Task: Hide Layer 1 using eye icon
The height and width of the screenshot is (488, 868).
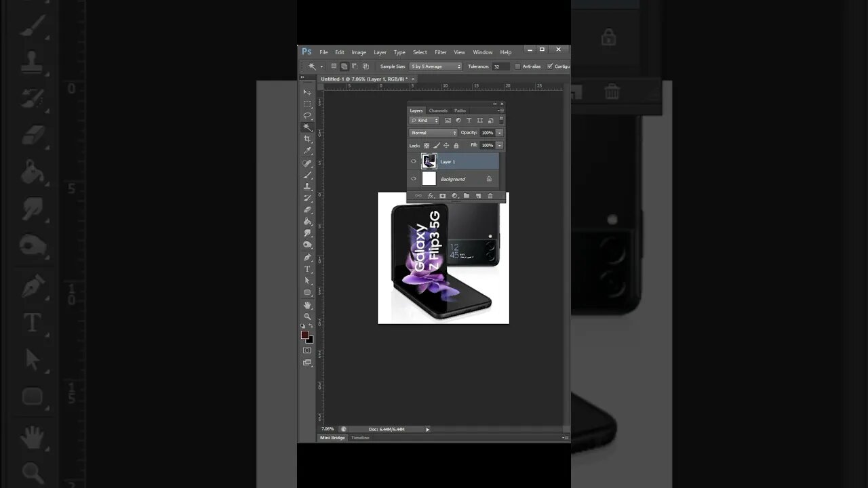Action: coord(414,161)
